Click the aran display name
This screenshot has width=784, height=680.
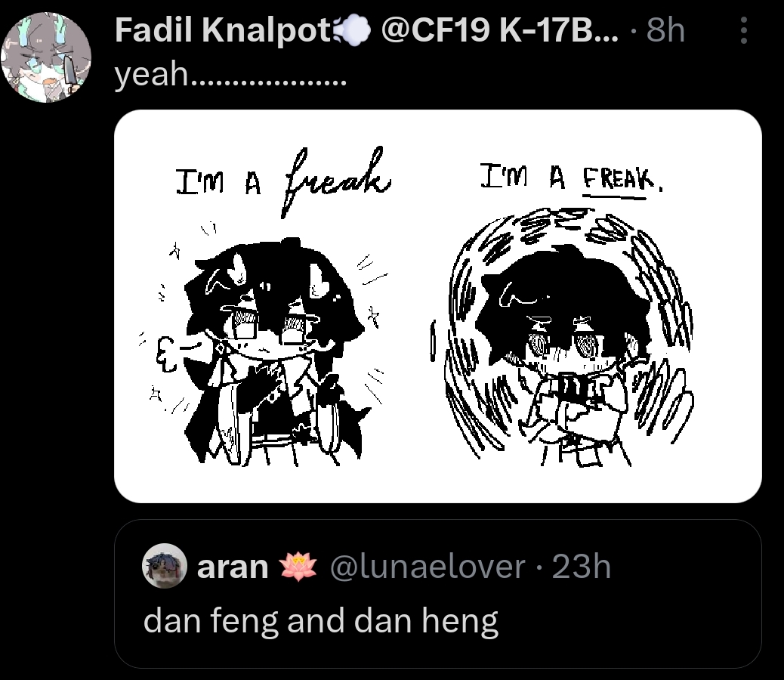(233, 567)
